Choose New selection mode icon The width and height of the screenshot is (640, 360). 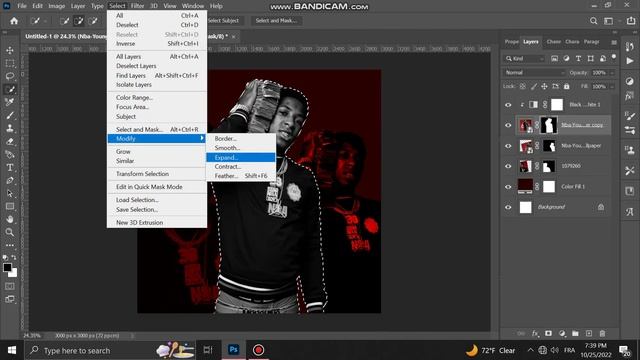[x=64, y=21]
